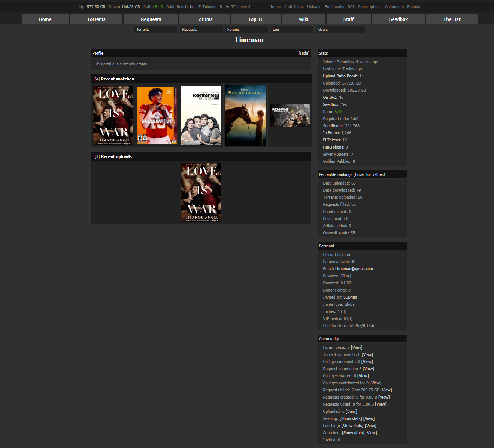The width and height of the screenshot is (494, 448).
Task: Open the Wiki tab
Action: point(303,19)
